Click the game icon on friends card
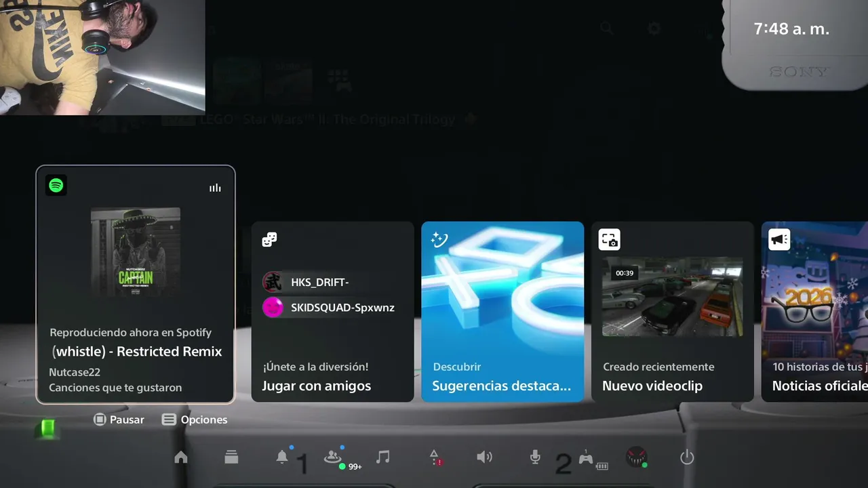Image resolution: width=868 pixels, height=488 pixels. (x=269, y=239)
